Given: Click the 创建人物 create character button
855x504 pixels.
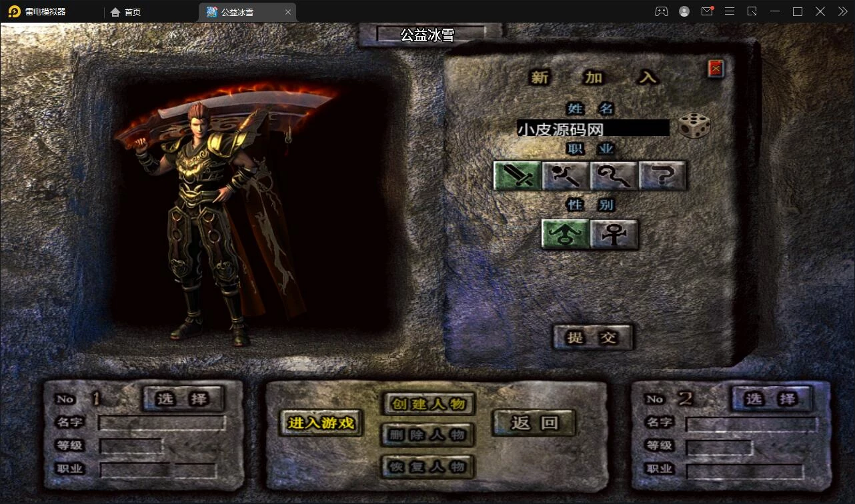Looking at the screenshot, I should click(428, 404).
